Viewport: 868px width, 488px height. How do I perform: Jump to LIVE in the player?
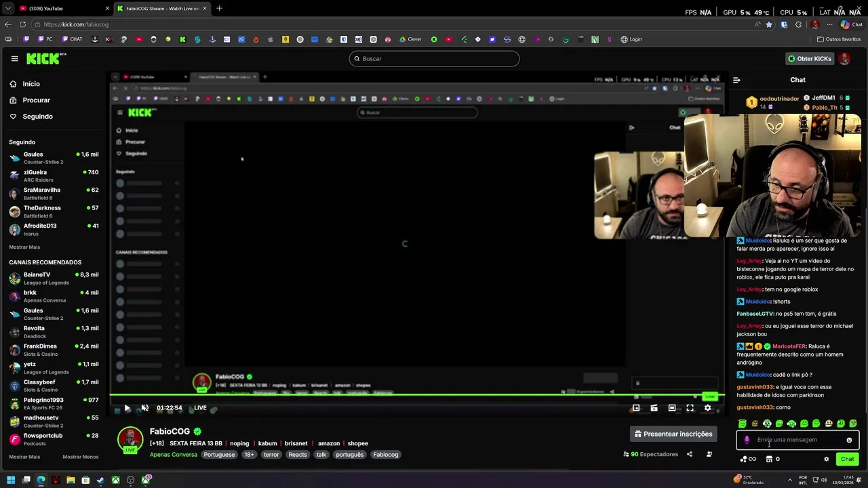coord(200,408)
